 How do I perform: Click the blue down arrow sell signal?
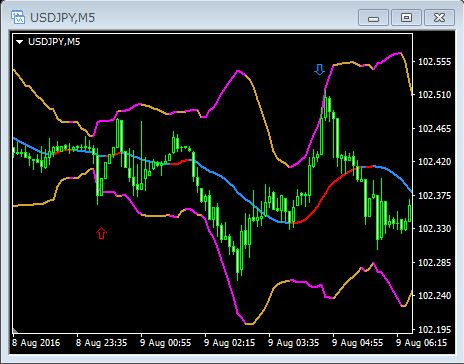tap(319, 70)
